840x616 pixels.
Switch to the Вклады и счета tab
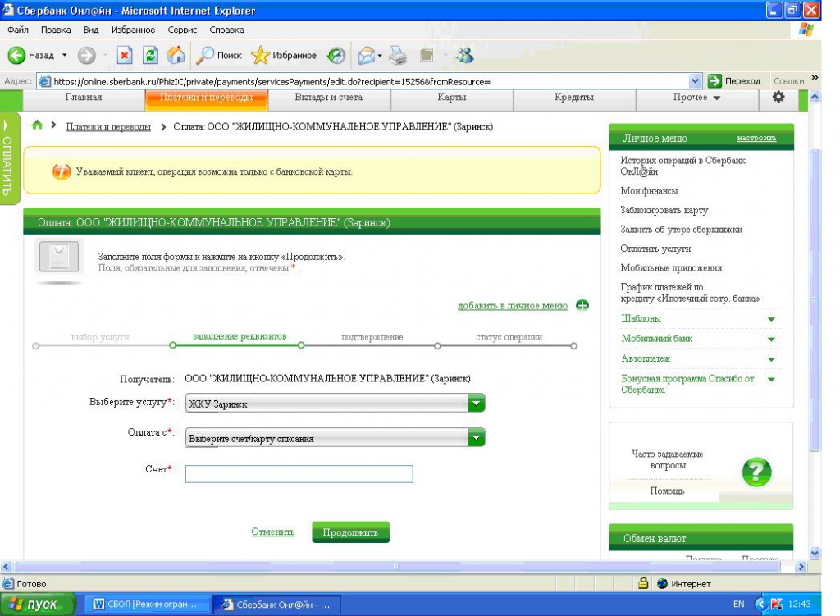(x=329, y=98)
